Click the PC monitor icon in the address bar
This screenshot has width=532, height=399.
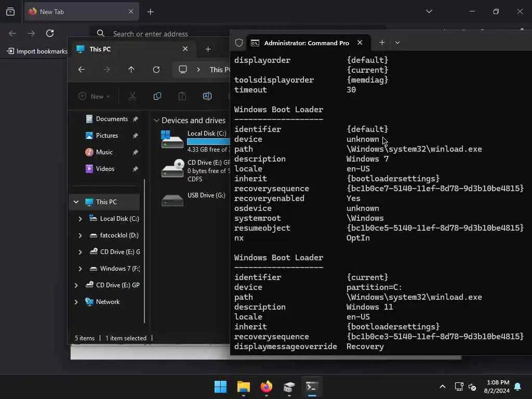point(183,70)
